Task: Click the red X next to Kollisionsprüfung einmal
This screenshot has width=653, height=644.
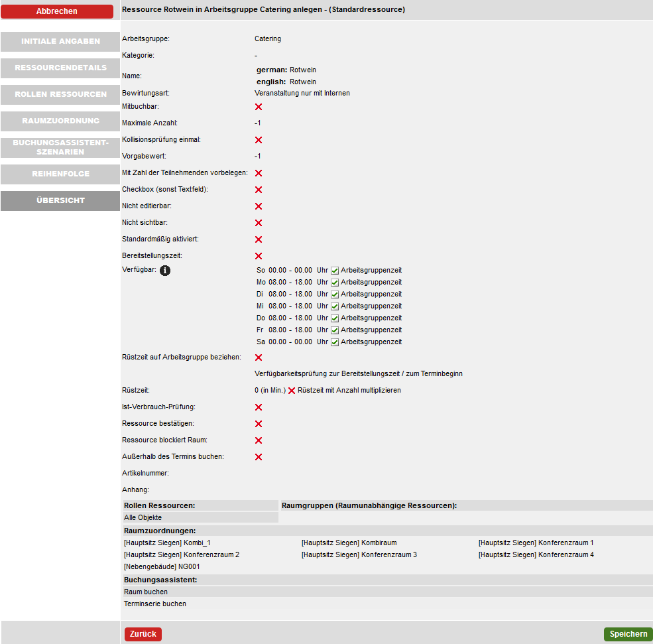Action: coord(259,140)
